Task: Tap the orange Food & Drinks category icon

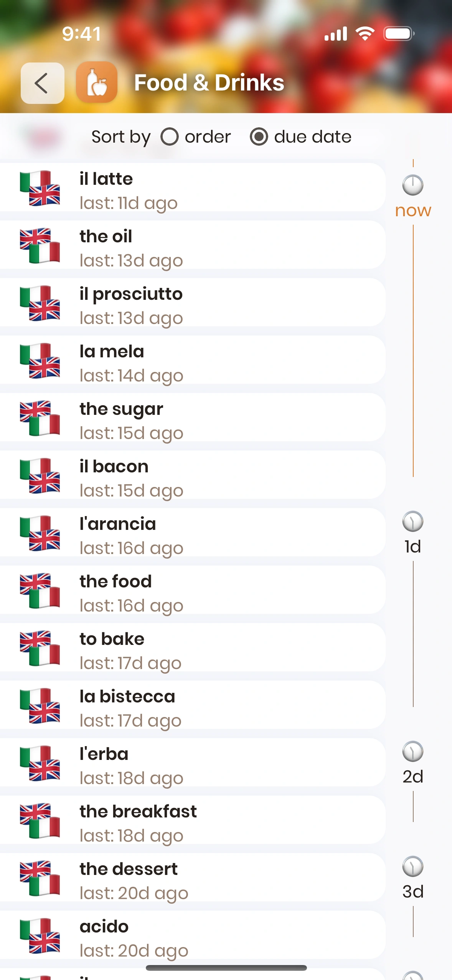Action: pos(97,82)
